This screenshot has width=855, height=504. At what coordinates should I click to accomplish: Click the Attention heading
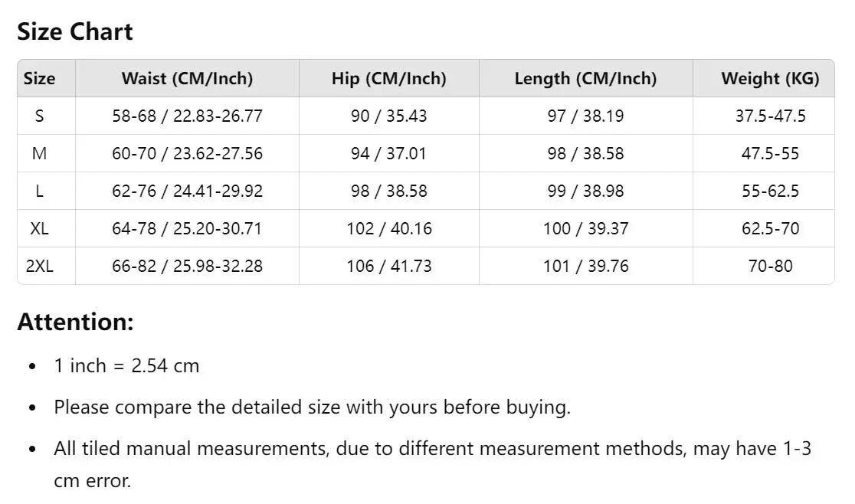click(x=75, y=322)
